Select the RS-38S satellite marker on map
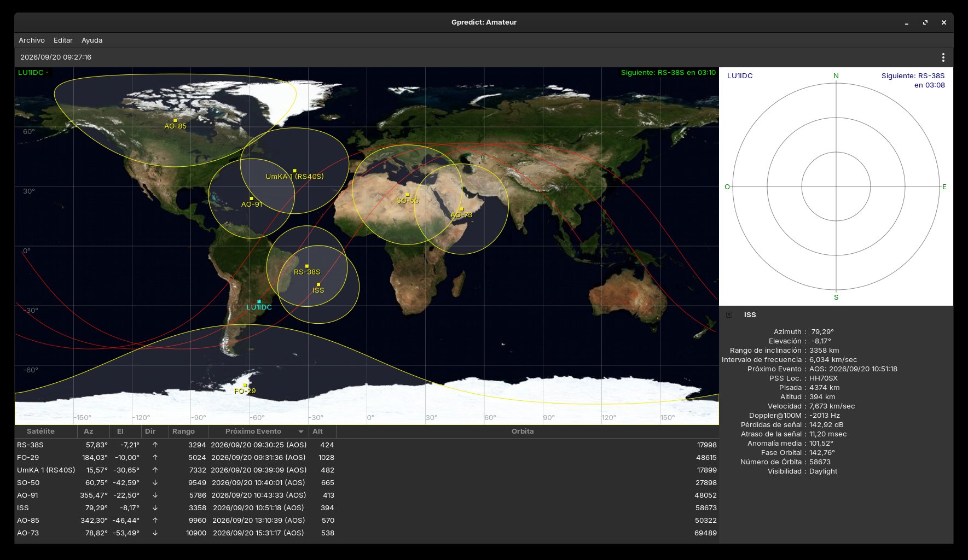968x560 pixels. click(307, 266)
